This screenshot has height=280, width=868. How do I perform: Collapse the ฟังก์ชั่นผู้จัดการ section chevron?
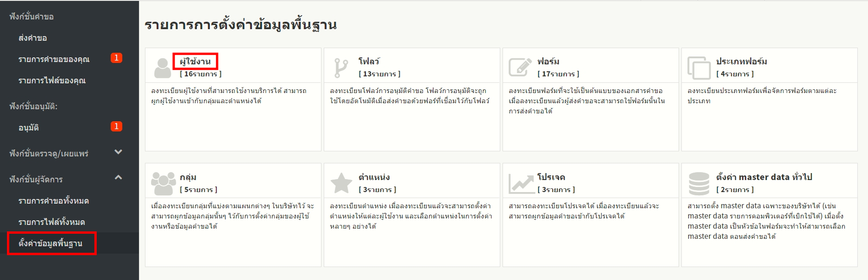[118, 177]
